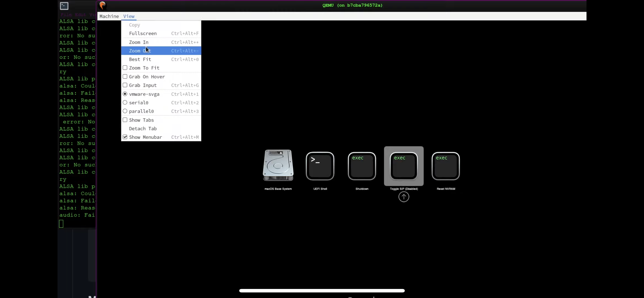This screenshot has height=298, width=644.
Task: Select the macOS Base System disk icon
Action: point(278,165)
